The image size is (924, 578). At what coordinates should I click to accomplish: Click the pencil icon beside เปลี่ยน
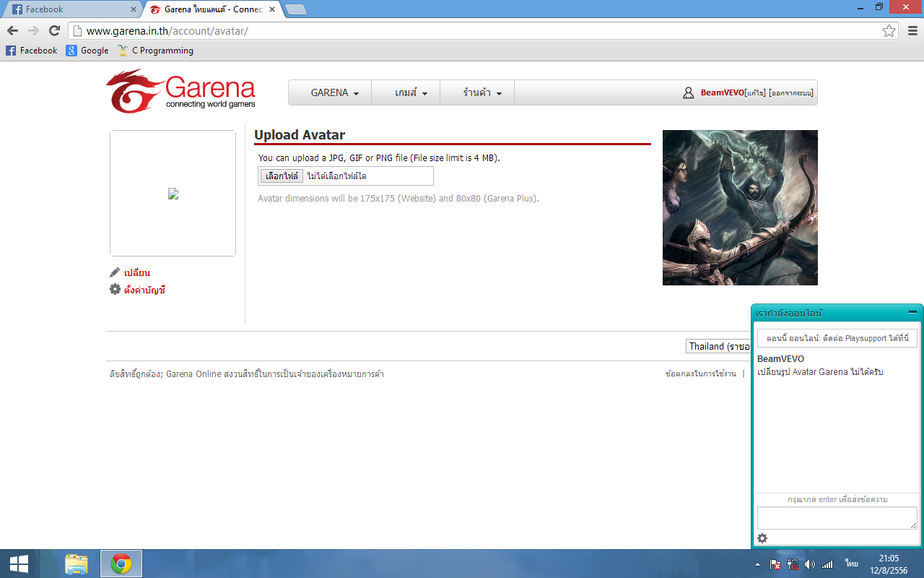(x=115, y=272)
